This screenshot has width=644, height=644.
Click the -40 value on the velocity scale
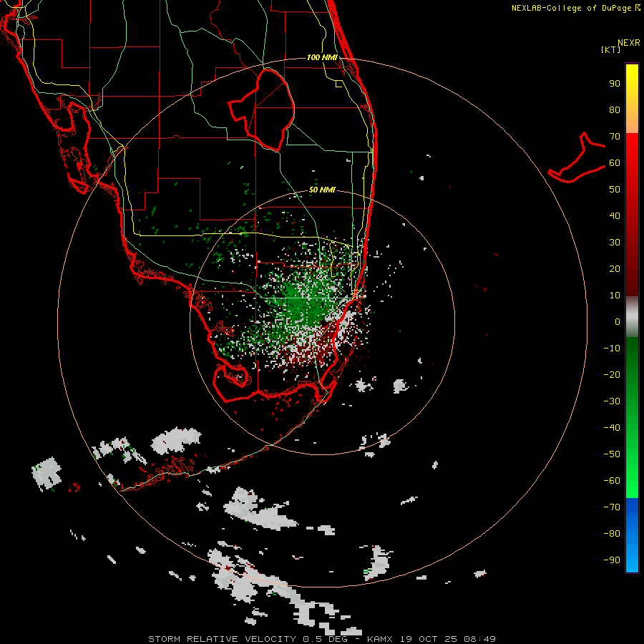(x=612, y=428)
